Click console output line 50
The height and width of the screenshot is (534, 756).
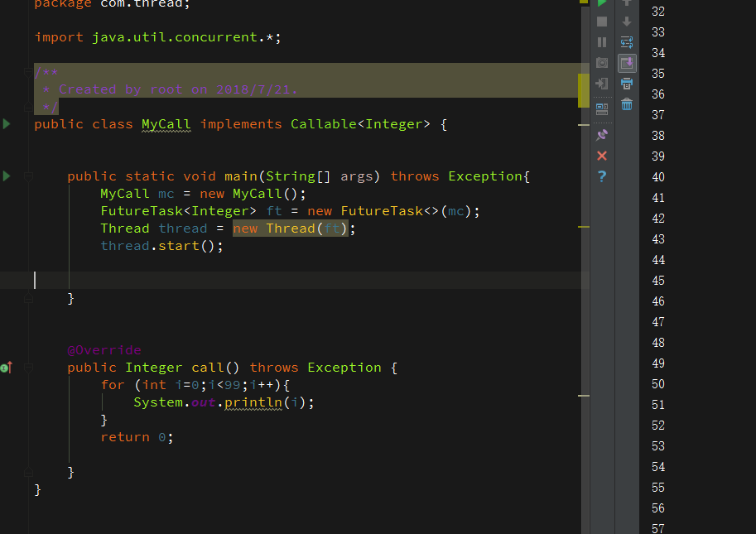(658, 385)
